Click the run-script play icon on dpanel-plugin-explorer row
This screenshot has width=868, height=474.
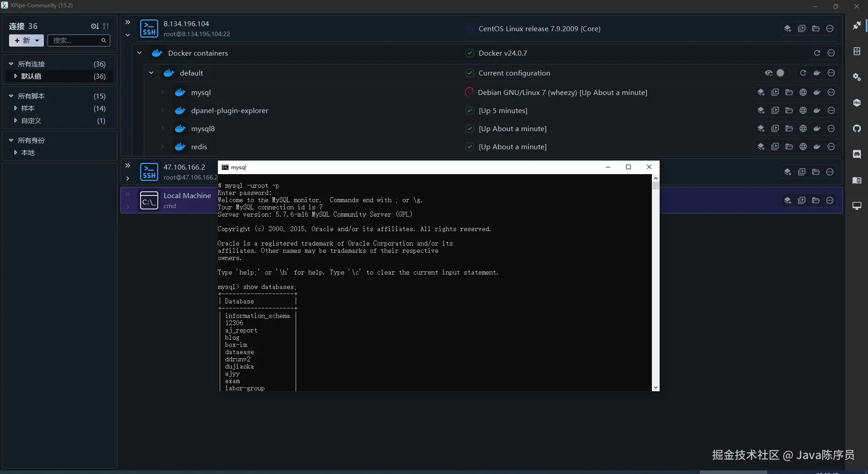pos(775,110)
